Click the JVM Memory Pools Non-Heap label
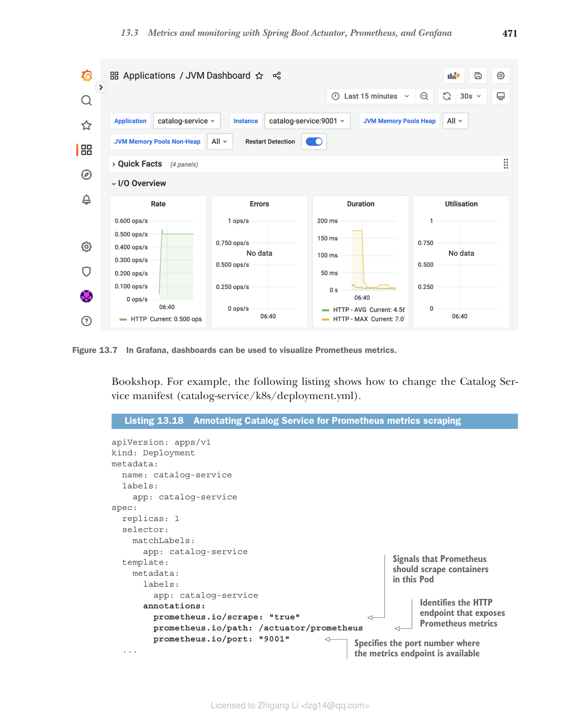Image resolution: width=580 pixels, height=728 pixels. tap(157, 142)
